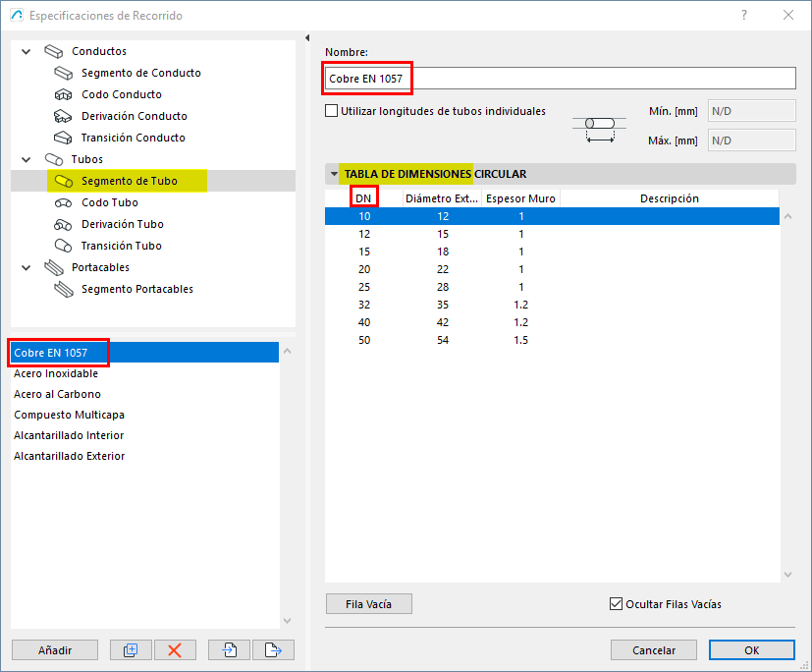The width and height of the screenshot is (812, 672).
Task: Click down arrow of specifications list scrollbar
Action: coord(288,621)
